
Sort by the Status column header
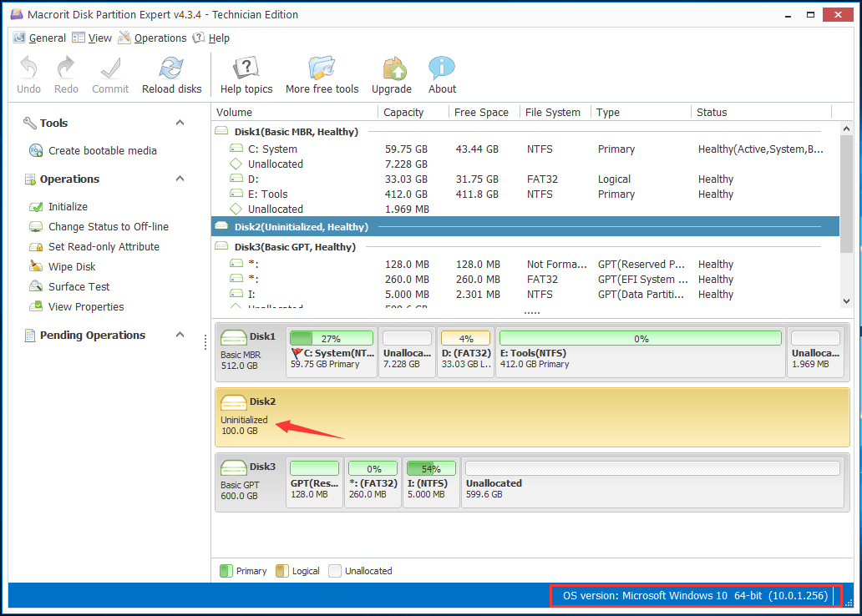tap(762, 112)
